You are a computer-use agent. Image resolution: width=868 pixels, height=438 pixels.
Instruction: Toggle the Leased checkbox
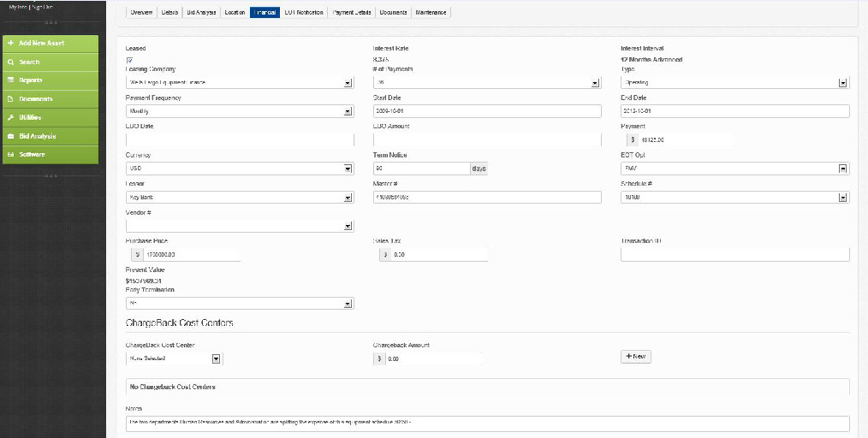point(129,60)
